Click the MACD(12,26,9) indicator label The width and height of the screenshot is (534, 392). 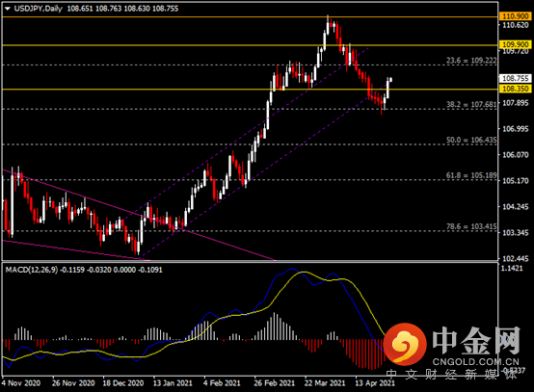(x=32, y=270)
